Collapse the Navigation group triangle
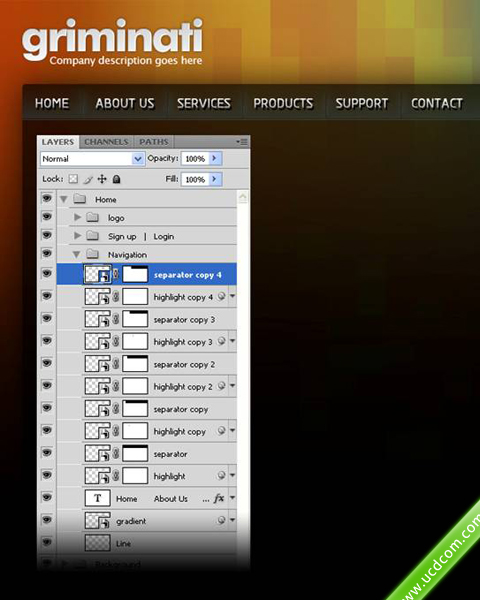This screenshot has width=480, height=600. click(x=77, y=254)
